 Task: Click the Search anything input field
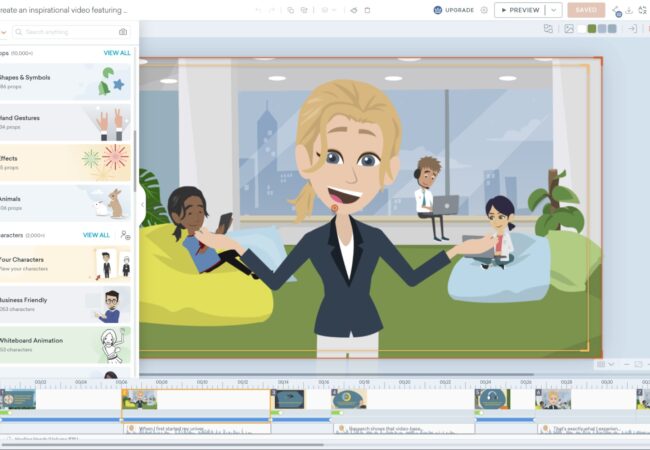tap(70, 32)
